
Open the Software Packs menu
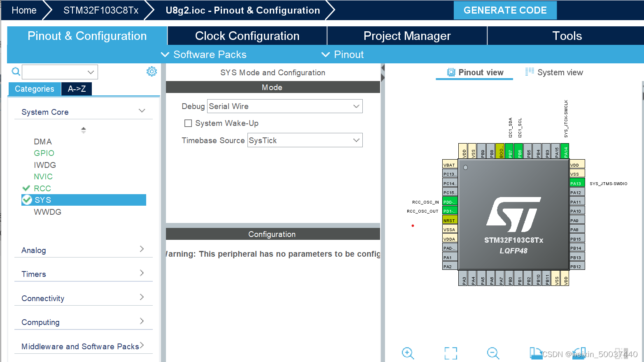(x=203, y=54)
